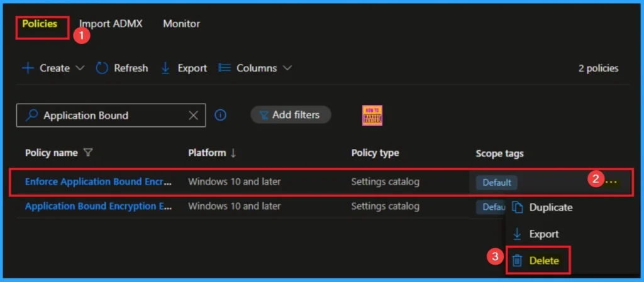Open Application Bound Encryption E... policy link
This screenshot has width=644, height=282.
[98, 206]
